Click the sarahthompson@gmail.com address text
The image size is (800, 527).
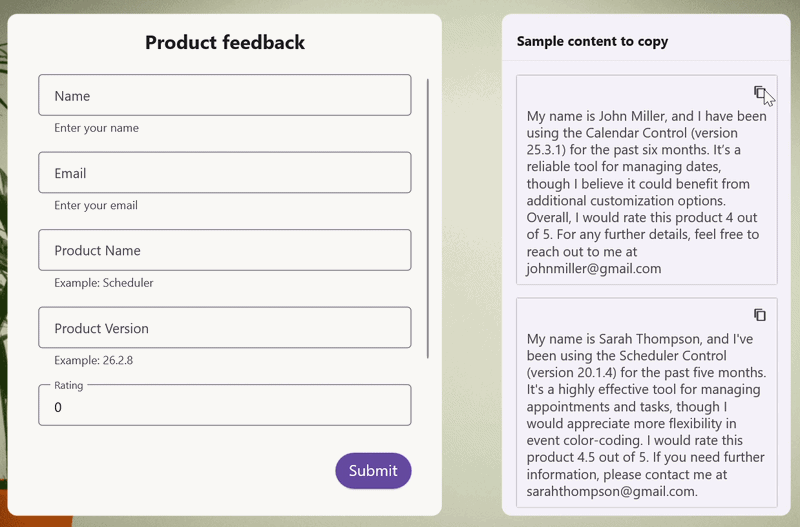[612, 491]
